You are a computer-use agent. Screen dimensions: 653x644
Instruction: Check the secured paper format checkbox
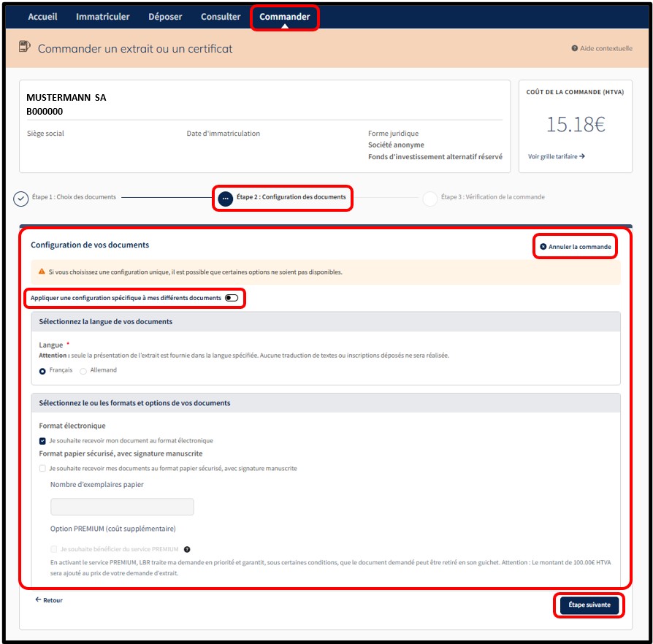(43, 469)
